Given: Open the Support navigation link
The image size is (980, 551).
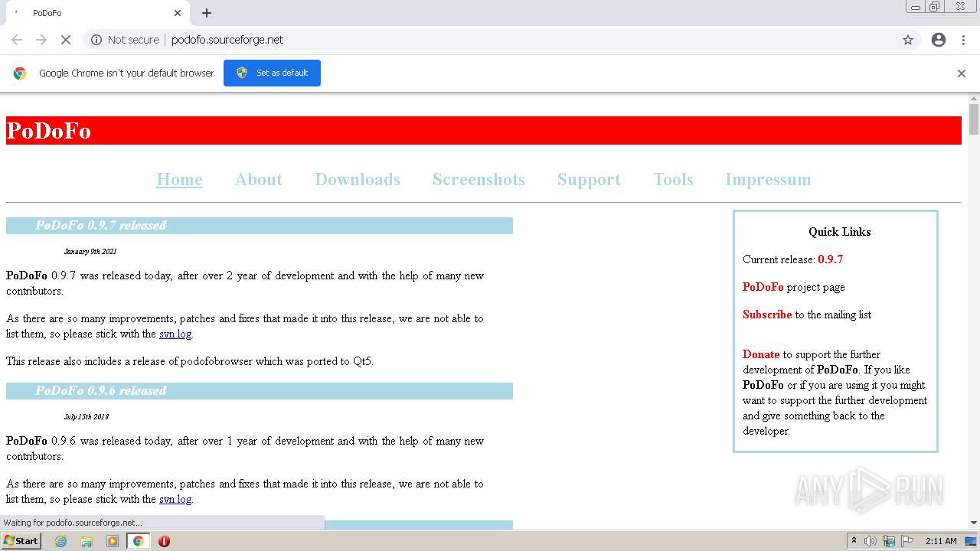Looking at the screenshot, I should tap(589, 179).
